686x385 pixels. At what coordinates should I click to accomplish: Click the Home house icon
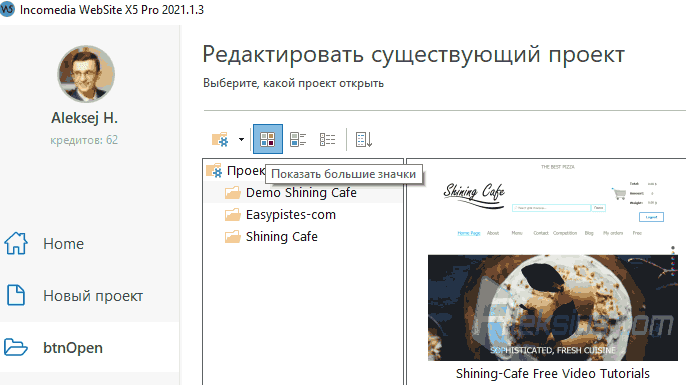(16, 243)
